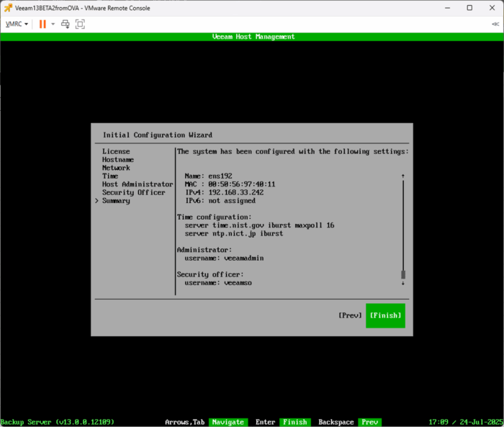Click the username: veeamadmin line
Viewport: 504px width, 427px height.
point(224,259)
